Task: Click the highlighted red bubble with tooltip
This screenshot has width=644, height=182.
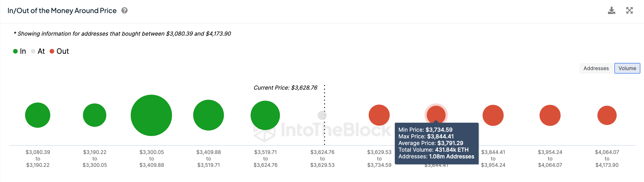Action: tap(436, 114)
